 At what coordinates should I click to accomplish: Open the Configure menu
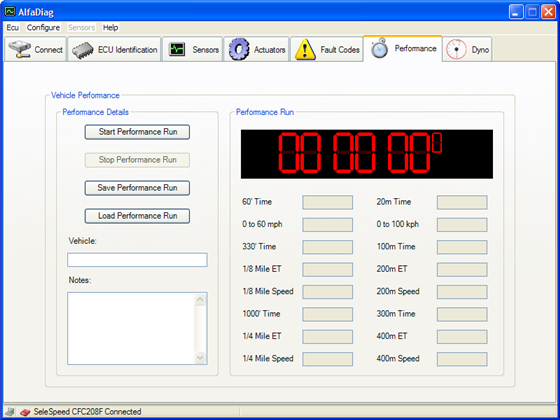click(x=43, y=28)
